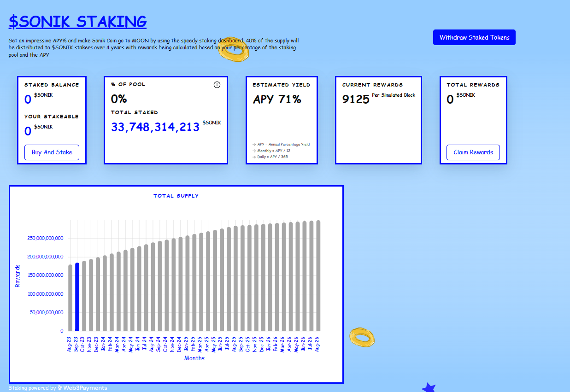The height and width of the screenshot is (392, 570).
Task: Click the CURRENT REWARDS heading
Action: click(373, 85)
